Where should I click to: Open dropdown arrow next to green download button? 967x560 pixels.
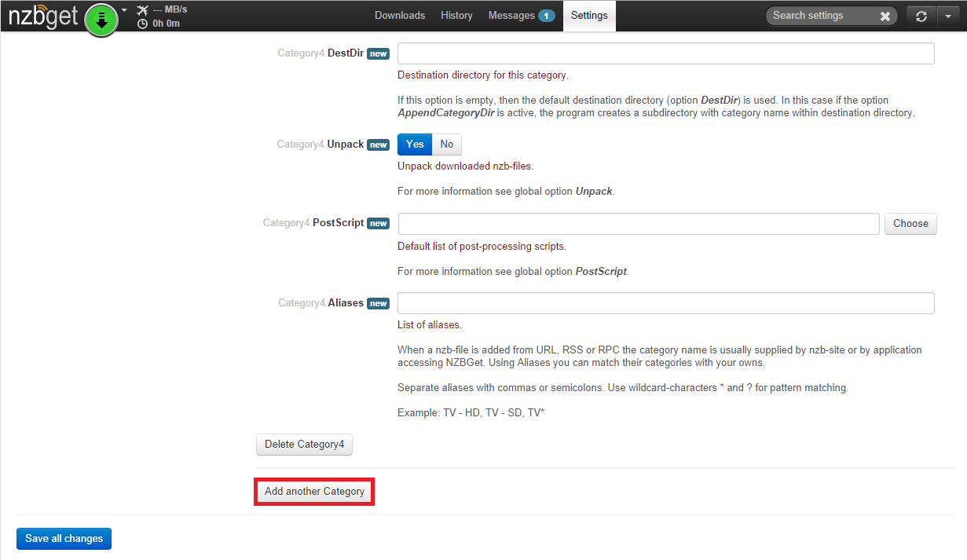pyautogui.click(x=124, y=11)
